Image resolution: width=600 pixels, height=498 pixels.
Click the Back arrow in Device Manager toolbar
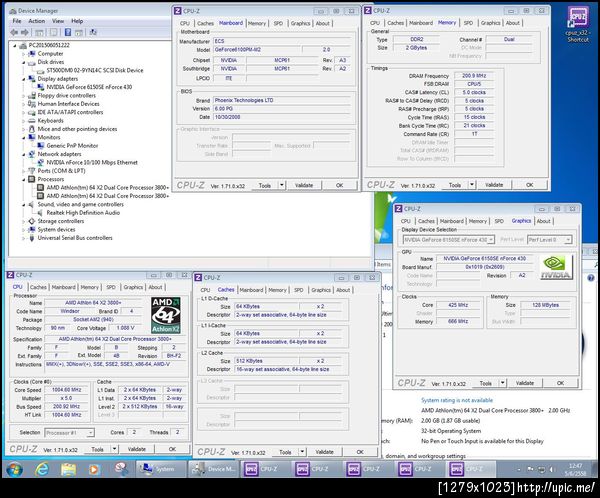15,33
